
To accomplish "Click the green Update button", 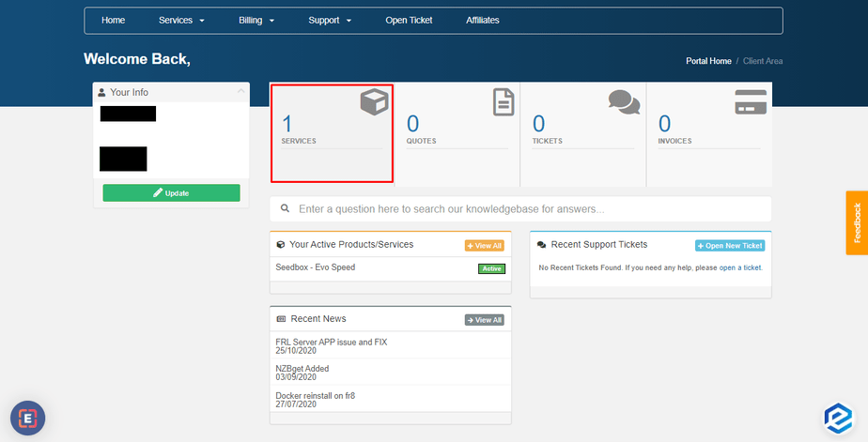I will [x=172, y=193].
